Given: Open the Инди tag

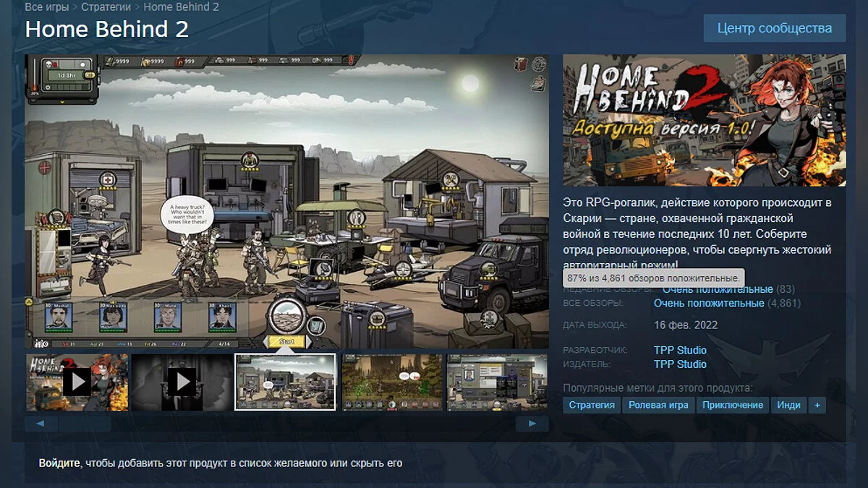Looking at the screenshot, I should [x=788, y=405].
